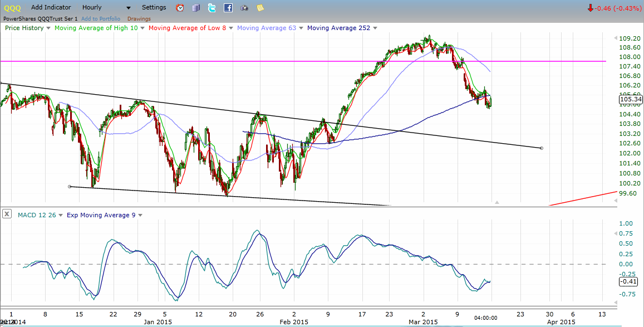The height and width of the screenshot is (327, 644).
Task: Click the Price History label
Action: [x=24, y=28]
